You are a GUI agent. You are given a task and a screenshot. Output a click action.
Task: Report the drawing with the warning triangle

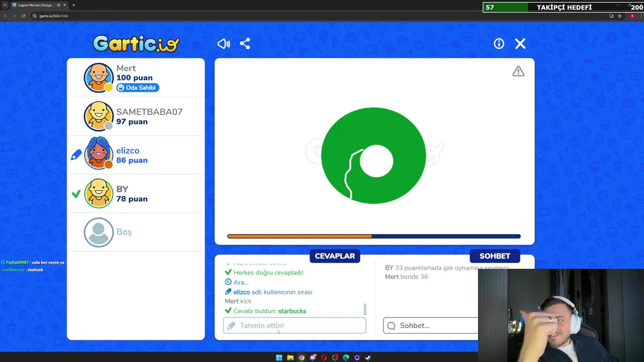coord(518,71)
